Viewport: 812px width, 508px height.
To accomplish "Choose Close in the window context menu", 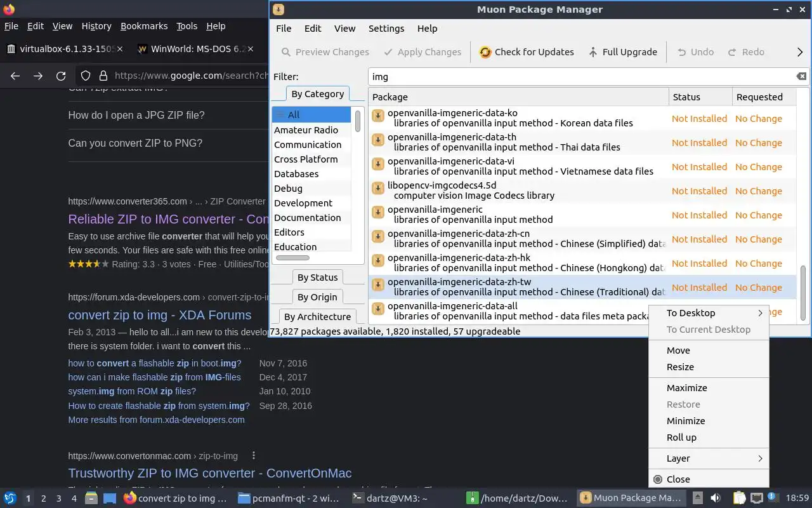I will tap(709, 479).
